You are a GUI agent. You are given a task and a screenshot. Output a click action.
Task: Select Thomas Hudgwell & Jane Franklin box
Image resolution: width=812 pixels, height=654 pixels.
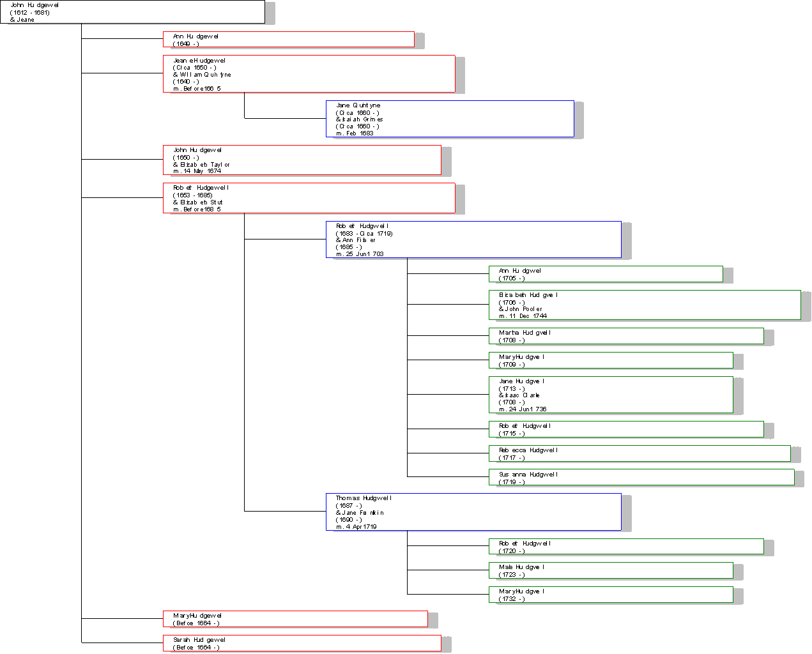(473, 512)
